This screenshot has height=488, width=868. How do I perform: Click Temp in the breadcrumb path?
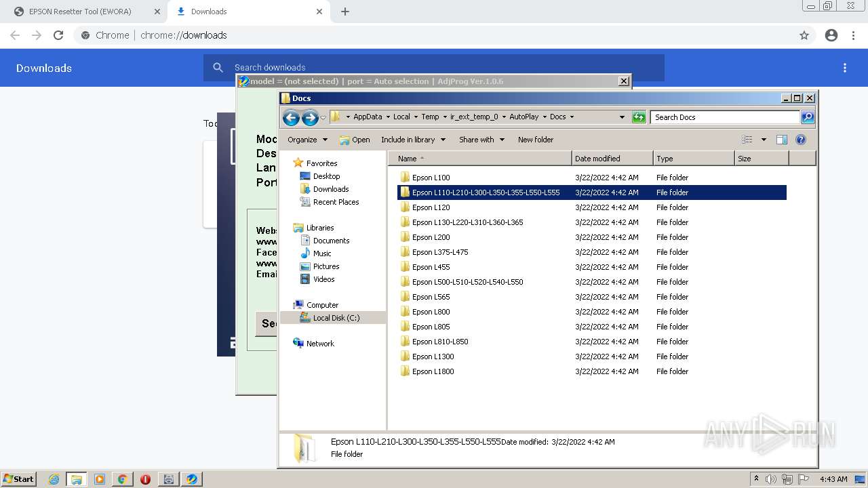tap(430, 117)
